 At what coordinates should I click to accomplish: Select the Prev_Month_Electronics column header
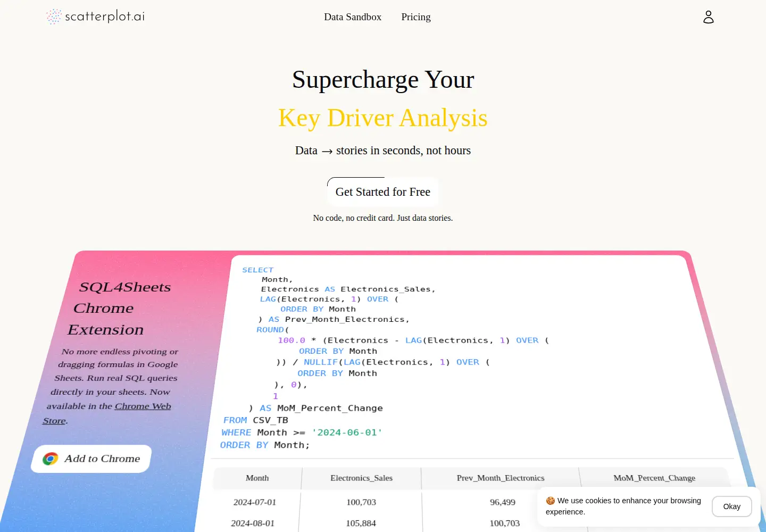click(501, 478)
